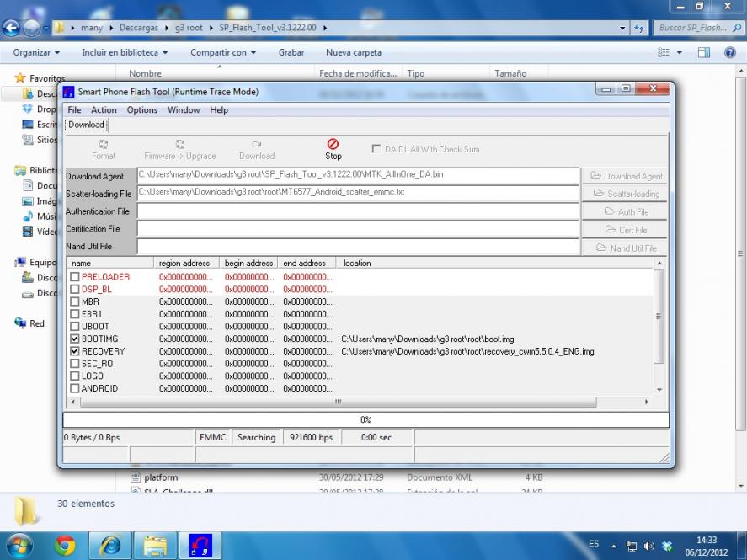
Task: Click the 921600 bps status cell
Action: (312, 437)
